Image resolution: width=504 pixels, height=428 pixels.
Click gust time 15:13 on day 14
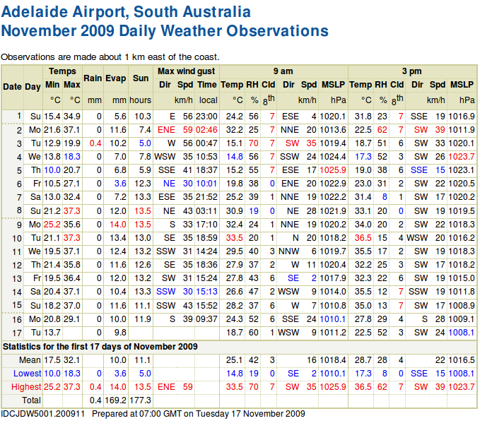point(206,292)
